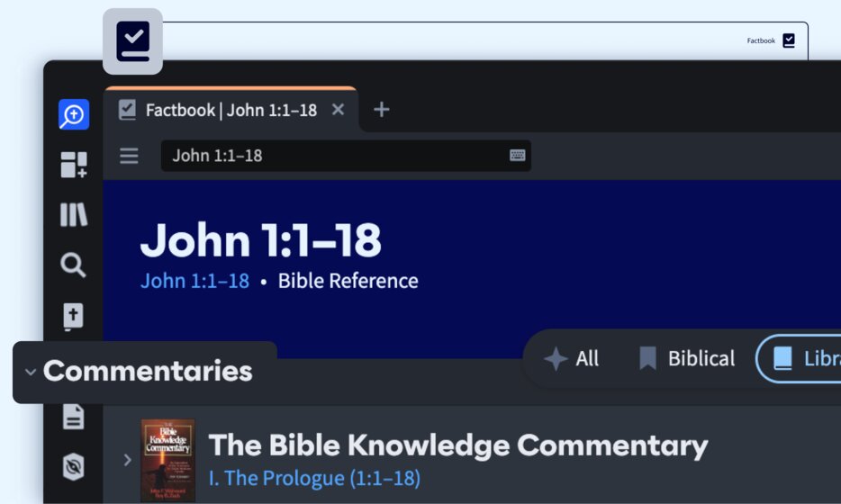Click the Factbook label at top right
Viewport: 841px width, 504px height.
click(761, 40)
